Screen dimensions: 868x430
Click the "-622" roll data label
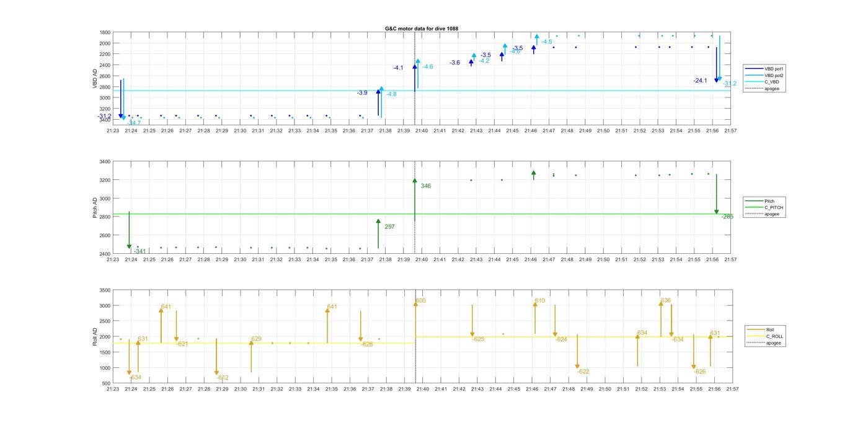point(583,372)
